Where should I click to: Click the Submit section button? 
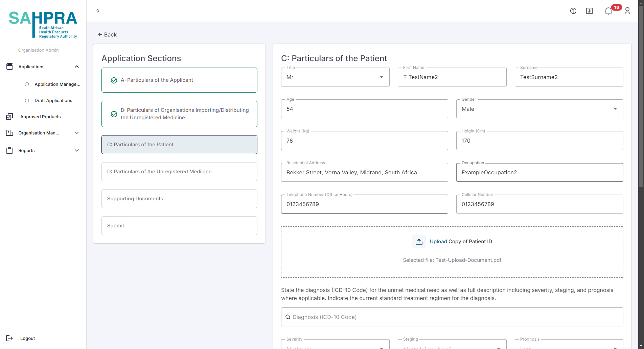tap(179, 226)
